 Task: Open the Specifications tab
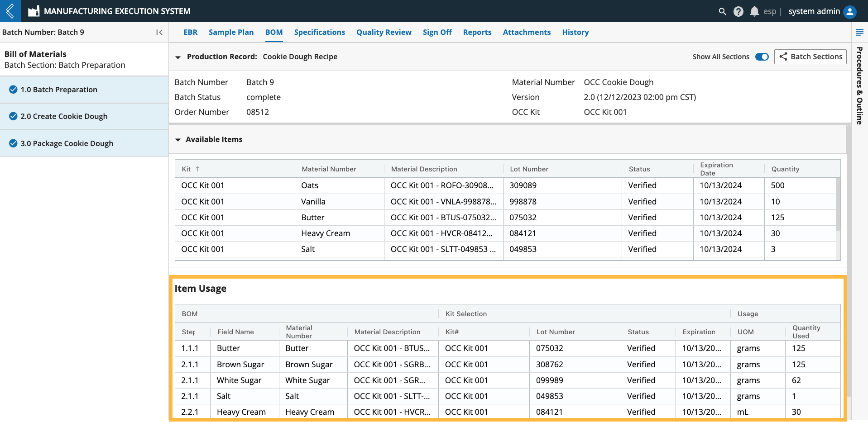pos(319,32)
